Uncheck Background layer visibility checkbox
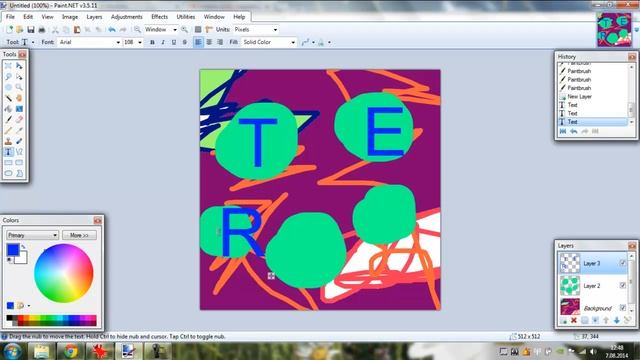This screenshot has height=360, width=640. pyautogui.click(x=622, y=307)
